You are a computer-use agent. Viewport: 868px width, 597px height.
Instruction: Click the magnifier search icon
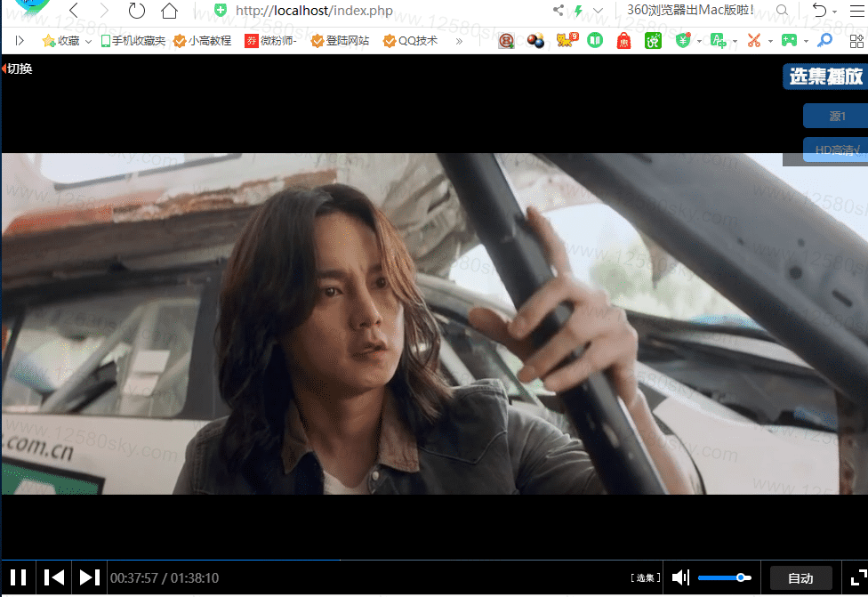(x=782, y=10)
